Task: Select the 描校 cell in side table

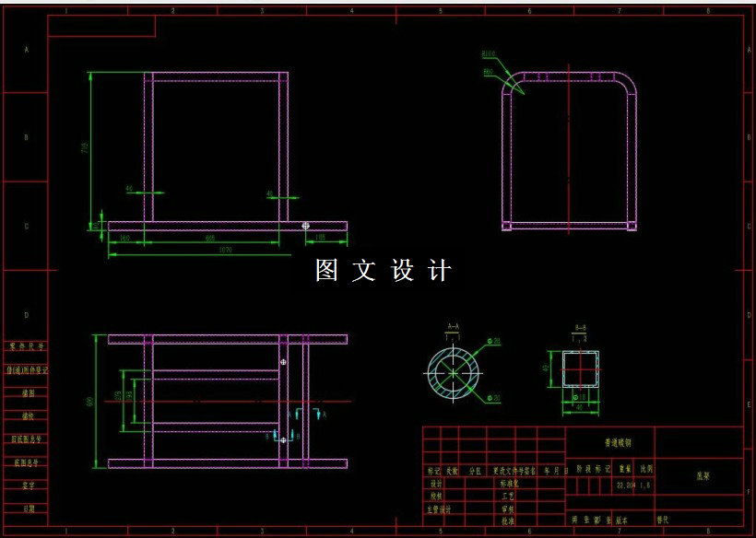Action: (x=28, y=415)
